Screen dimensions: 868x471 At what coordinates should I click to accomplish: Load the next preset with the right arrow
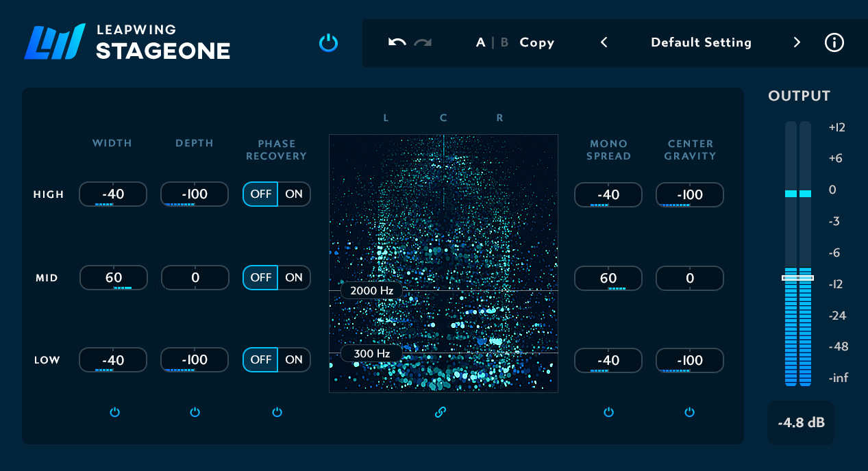797,42
